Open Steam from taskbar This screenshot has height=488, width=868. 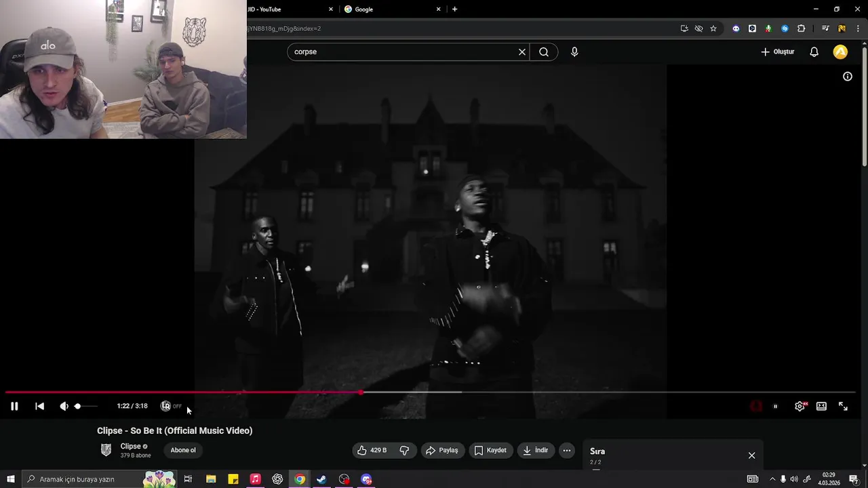(321, 479)
